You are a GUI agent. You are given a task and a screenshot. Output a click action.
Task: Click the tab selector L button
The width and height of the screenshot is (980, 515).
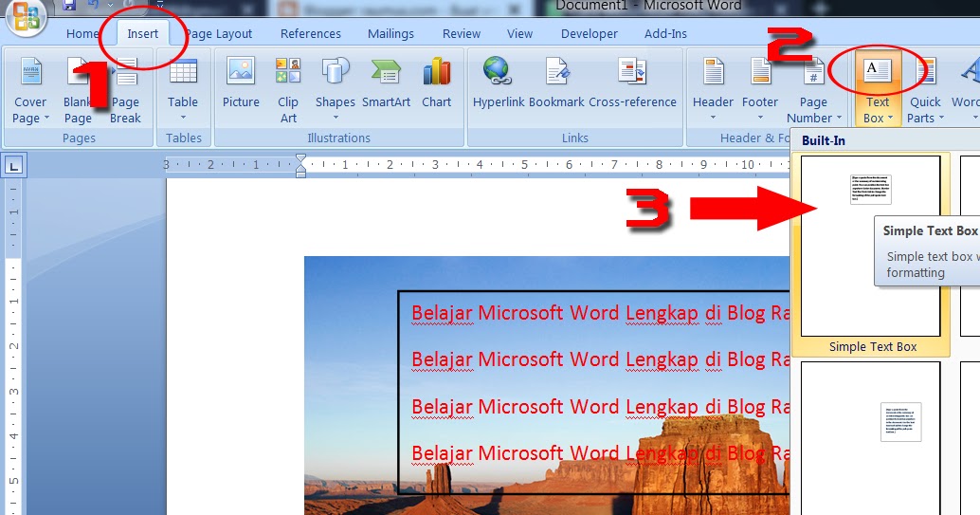pos(14,165)
